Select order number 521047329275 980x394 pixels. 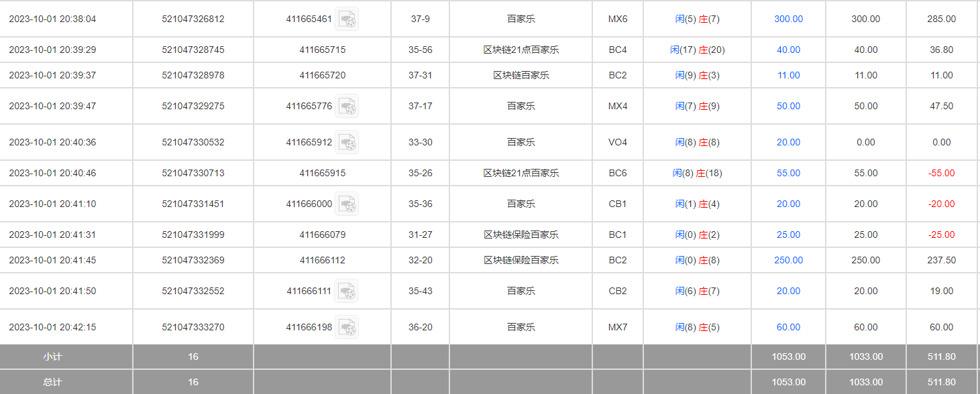[193, 106]
